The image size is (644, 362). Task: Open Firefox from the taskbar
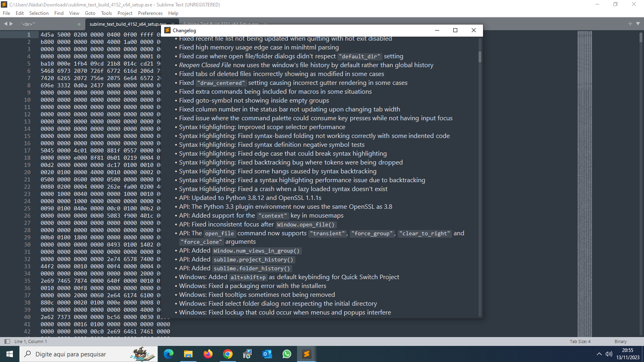(208, 354)
